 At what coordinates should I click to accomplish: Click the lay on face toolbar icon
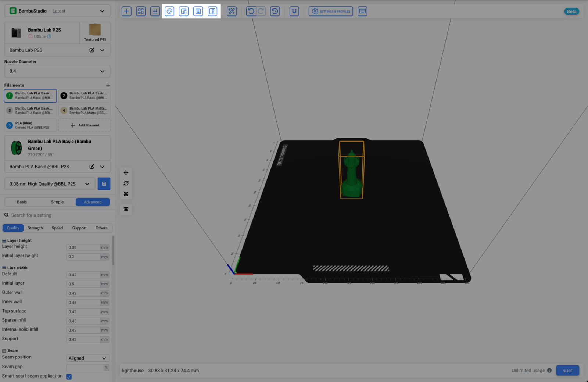(x=155, y=11)
